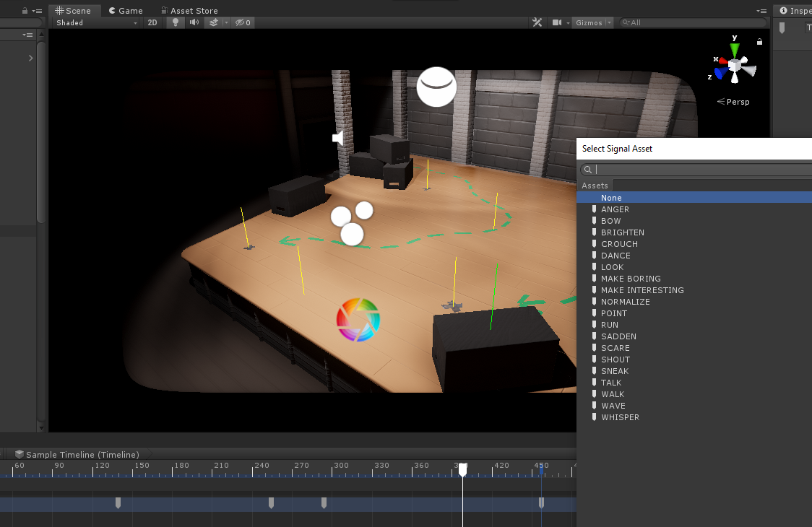Open the component tools wrench icon
The width and height of the screenshot is (812, 527).
537,23
